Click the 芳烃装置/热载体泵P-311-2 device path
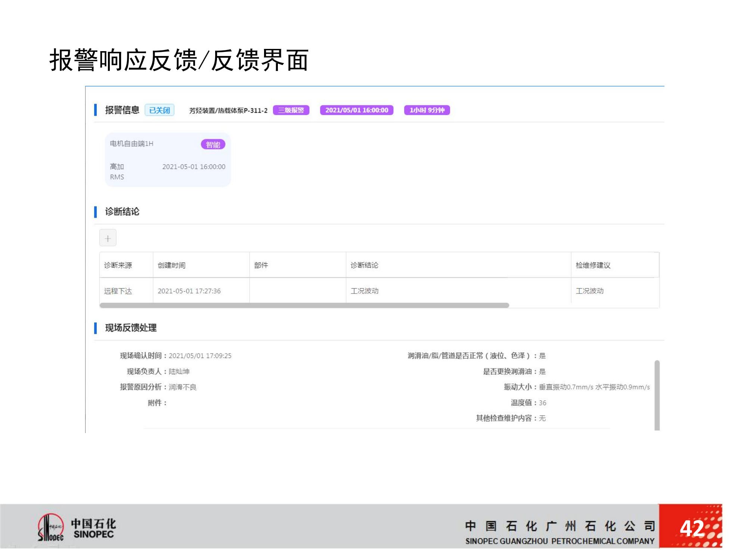This screenshot has height=560, width=747. coord(228,111)
